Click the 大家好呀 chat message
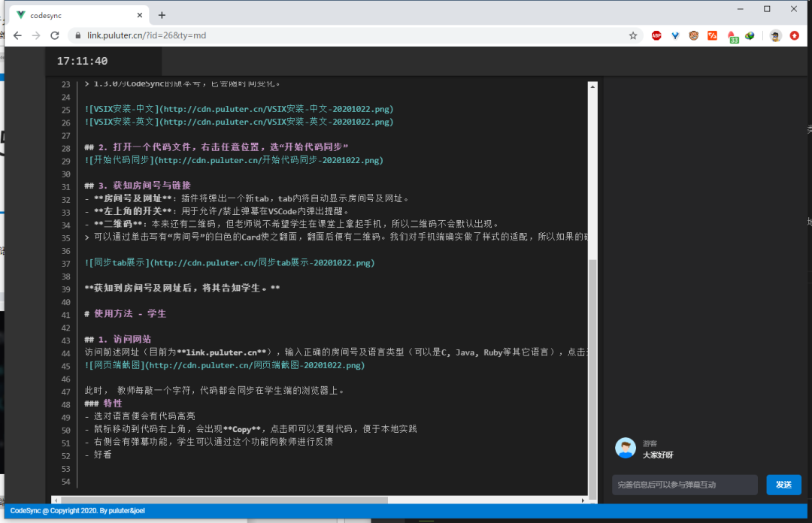Screen dimensions: 812x523 (x=658, y=455)
